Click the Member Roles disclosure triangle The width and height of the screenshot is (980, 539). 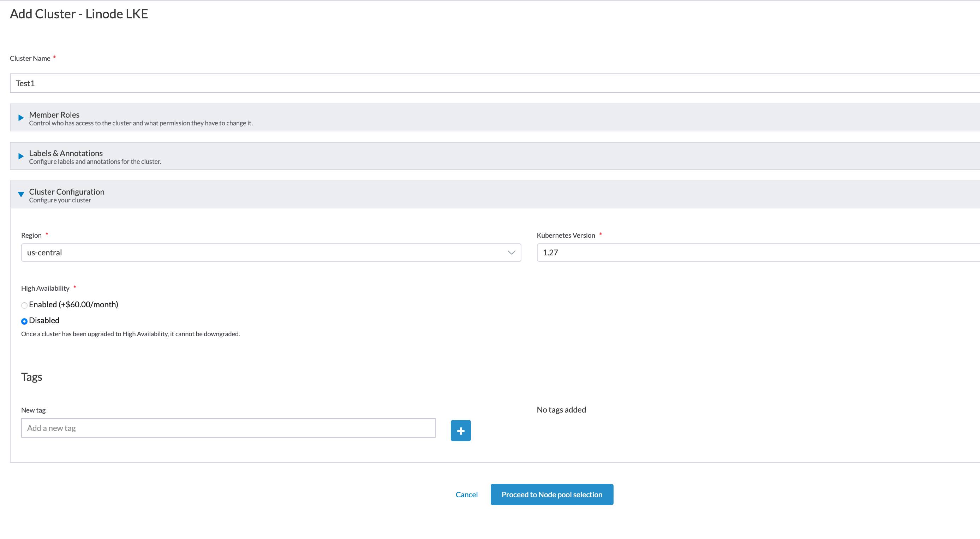[x=21, y=118]
